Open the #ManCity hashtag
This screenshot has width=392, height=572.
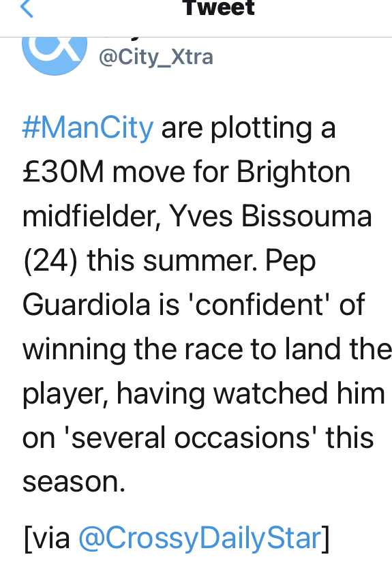coord(87,128)
